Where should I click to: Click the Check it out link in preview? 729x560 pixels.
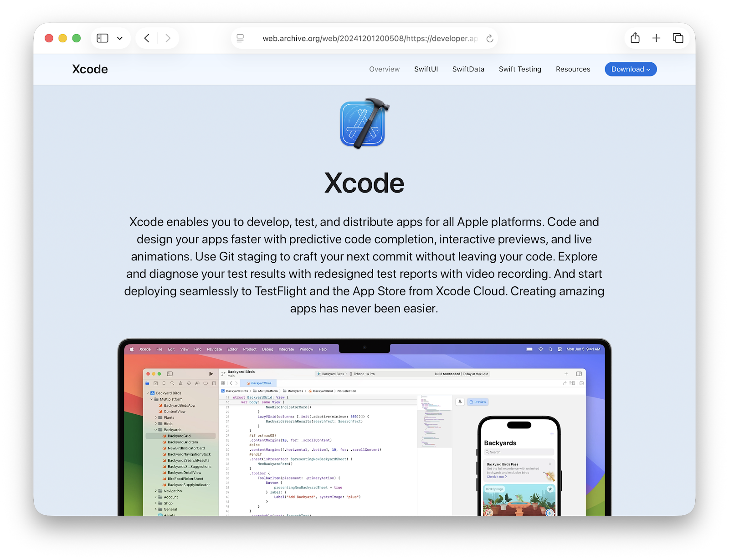(x=497, y=477)
